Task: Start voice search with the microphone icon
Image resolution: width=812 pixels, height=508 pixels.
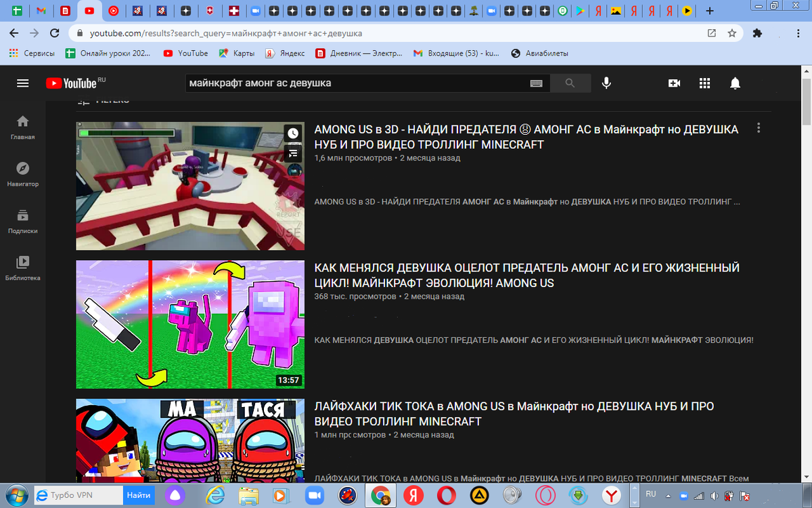Action: coord(606,83)
